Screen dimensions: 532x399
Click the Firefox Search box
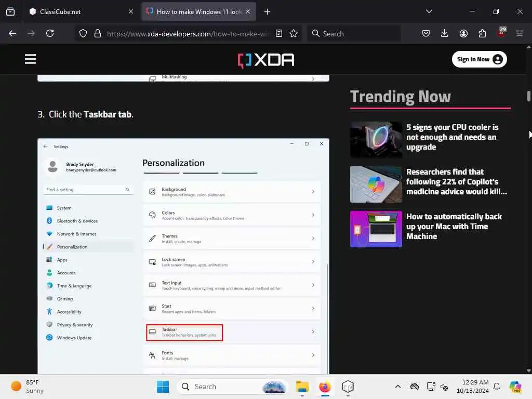click(x=354, y=34)
